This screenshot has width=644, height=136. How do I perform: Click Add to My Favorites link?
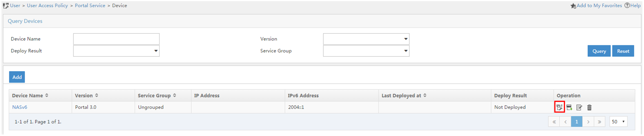point(599,6)
